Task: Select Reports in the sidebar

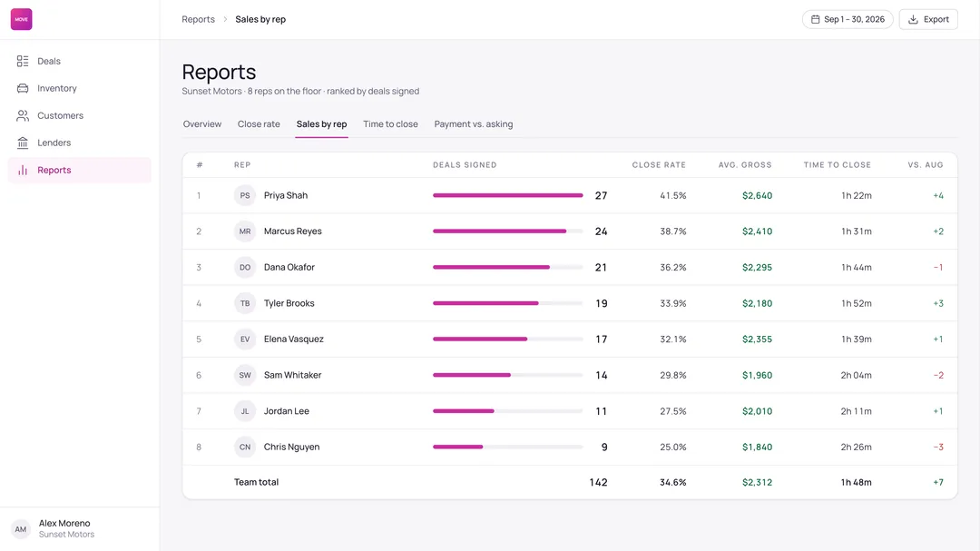Action: pyautogui.click(x=79, y=170)
